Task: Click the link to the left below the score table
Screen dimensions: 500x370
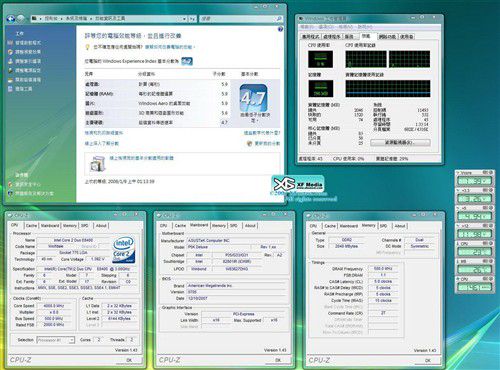Action: pyautogui.click(x=104, y=133)
